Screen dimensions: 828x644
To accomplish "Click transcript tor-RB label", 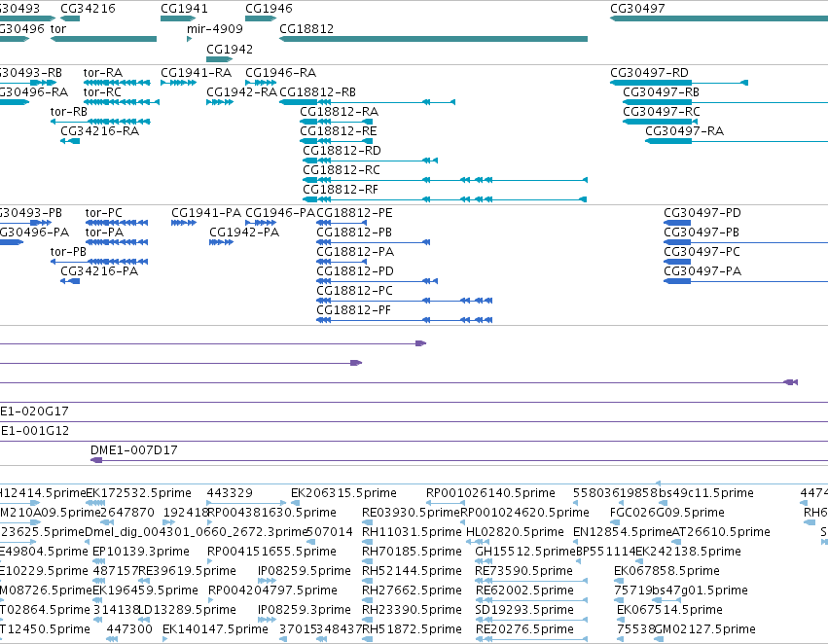I will (69, 111).
